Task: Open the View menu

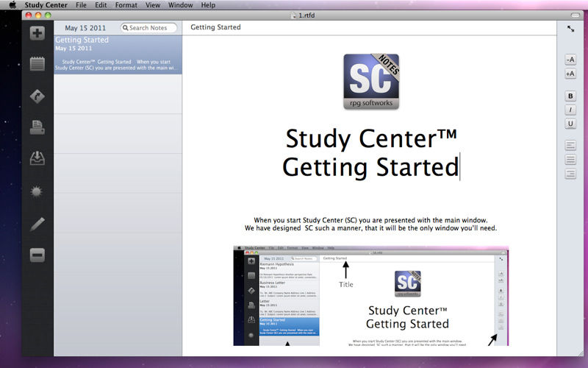Action: click(153, 5)
